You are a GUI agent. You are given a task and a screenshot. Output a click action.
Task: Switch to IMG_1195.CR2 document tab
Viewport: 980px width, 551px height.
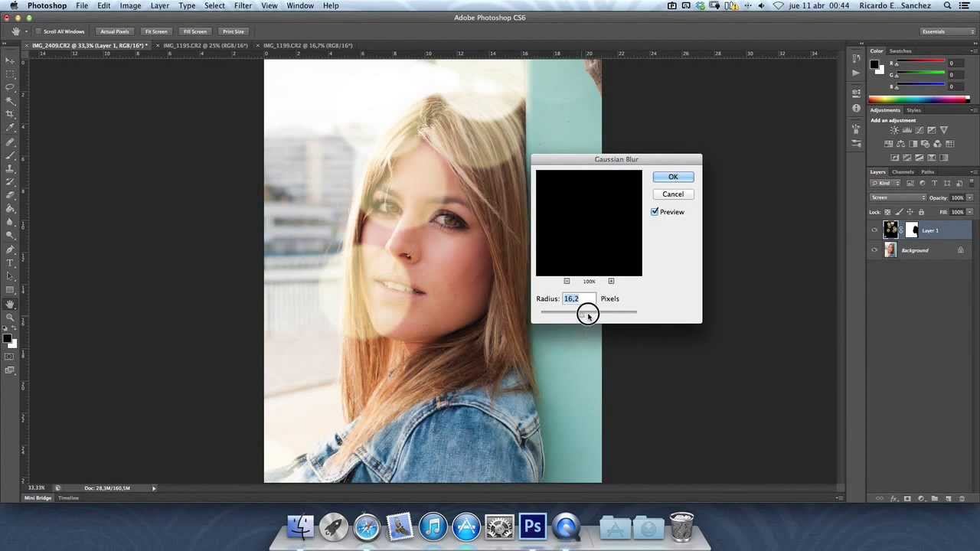point(205,45)
